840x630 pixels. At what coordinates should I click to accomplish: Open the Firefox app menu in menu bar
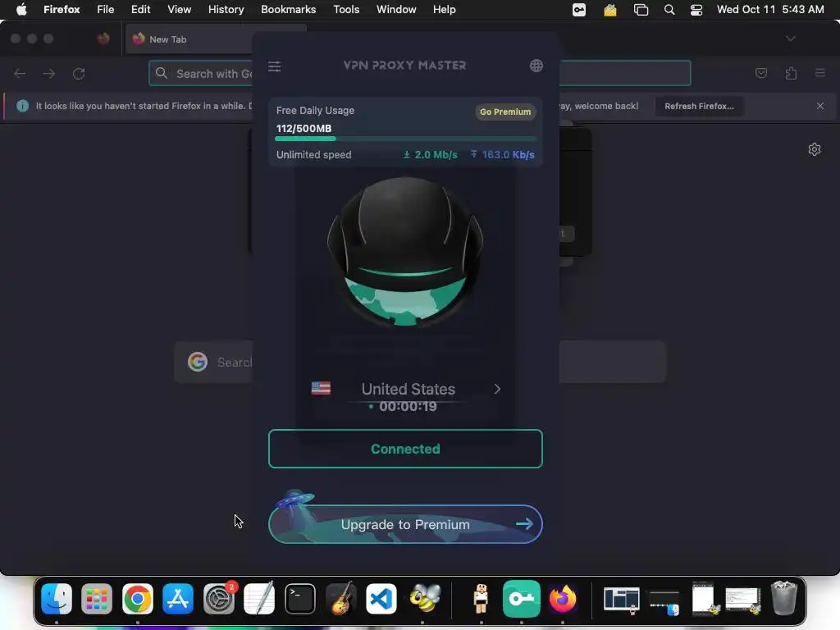coord(62,10)
